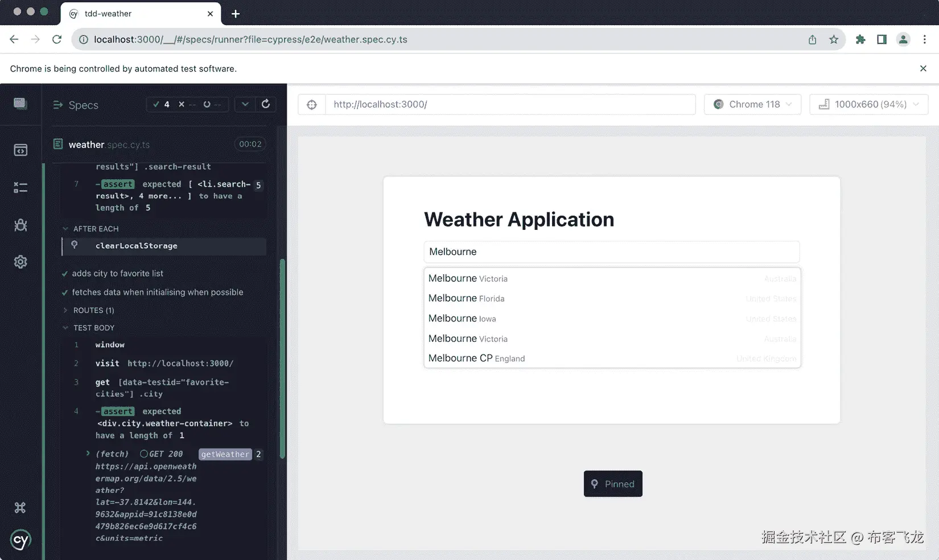The image size is (939, 560).
Task: Click the Pinned snapshot button
Action: [613, 484]
